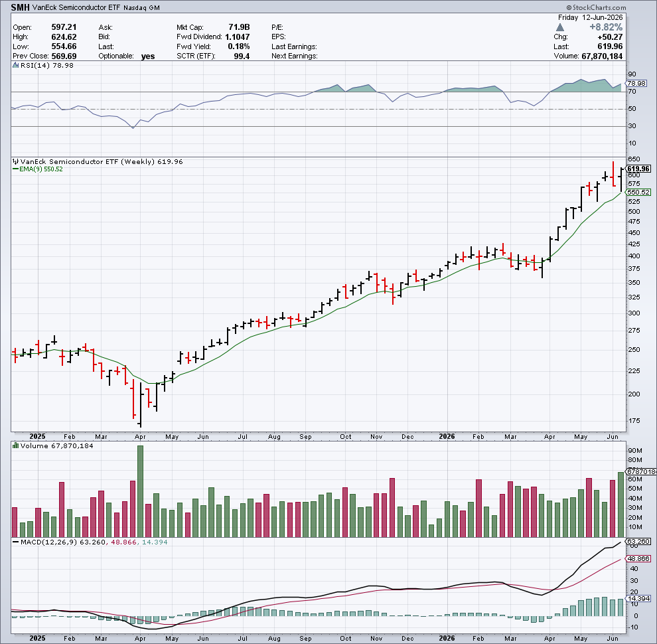The height and width of the screenshot is (644, 657).
Task: Click the Volume 67,870,184 legend label
Action: pos(56,445)
